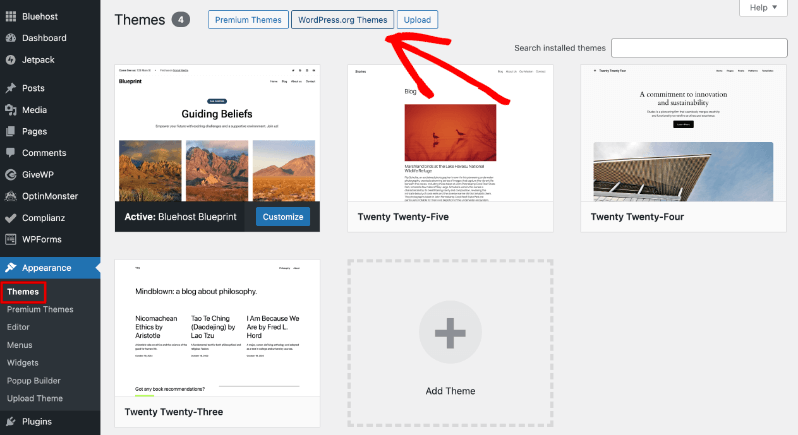
Task: Open Premium Themes submenu item
Action: click(x=40, y=309)
